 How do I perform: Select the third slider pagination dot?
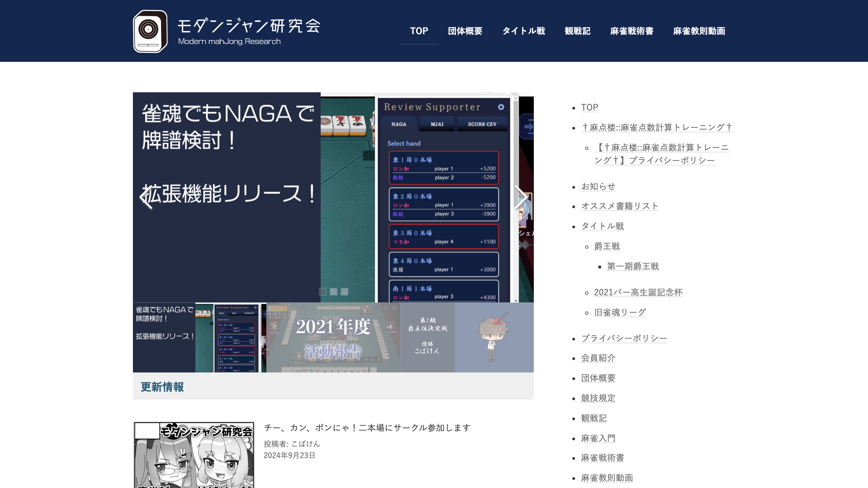point(344,292)
